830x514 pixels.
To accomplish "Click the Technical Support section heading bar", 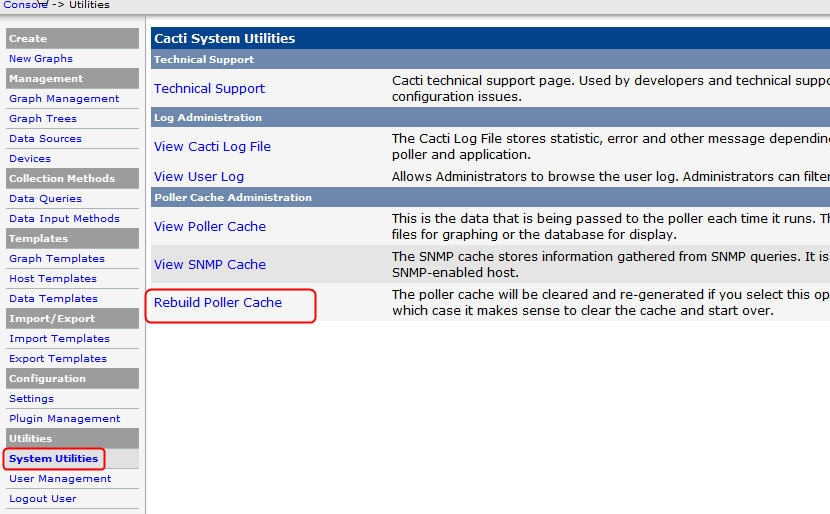I will [490, 59].
